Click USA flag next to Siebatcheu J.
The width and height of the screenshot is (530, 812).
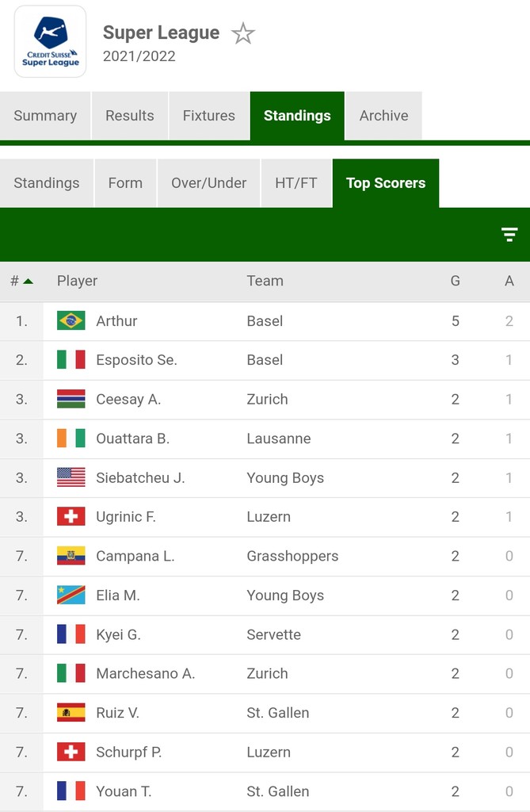coord(71,477)
